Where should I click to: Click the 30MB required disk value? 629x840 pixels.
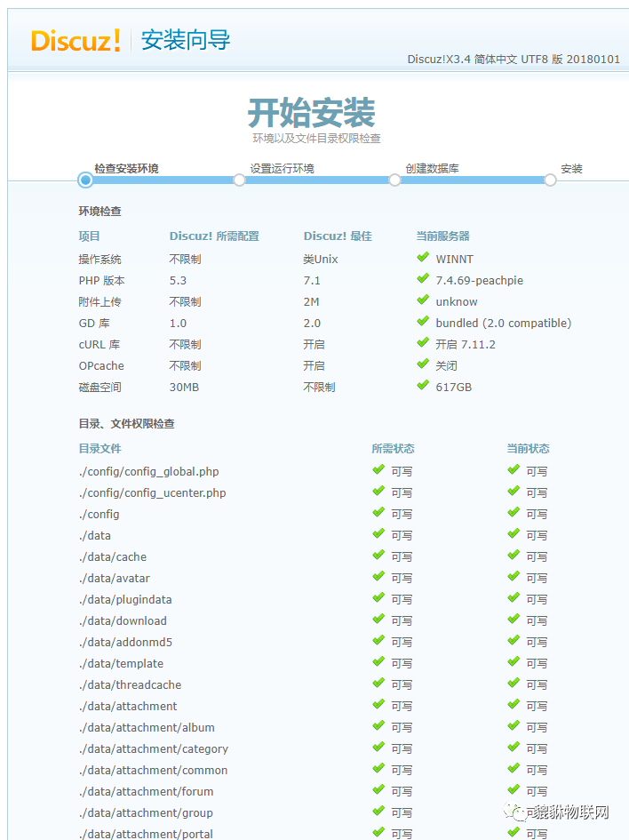point(184,388)
